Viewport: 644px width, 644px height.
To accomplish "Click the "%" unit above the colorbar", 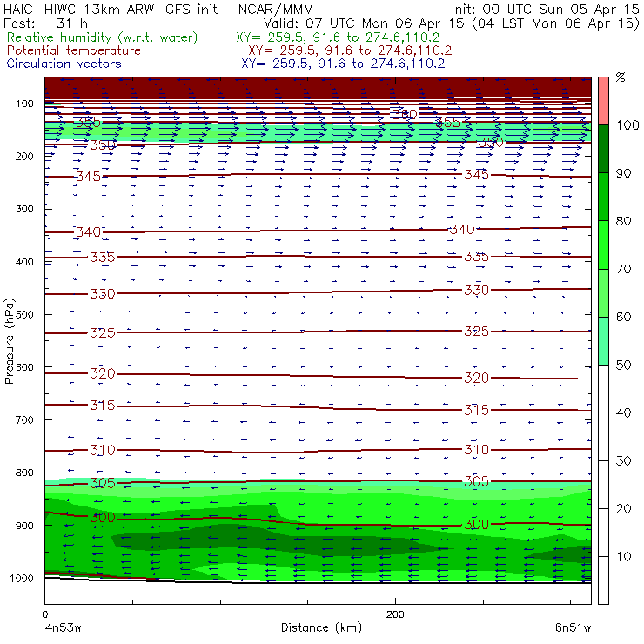I will [x=621, y=77].
